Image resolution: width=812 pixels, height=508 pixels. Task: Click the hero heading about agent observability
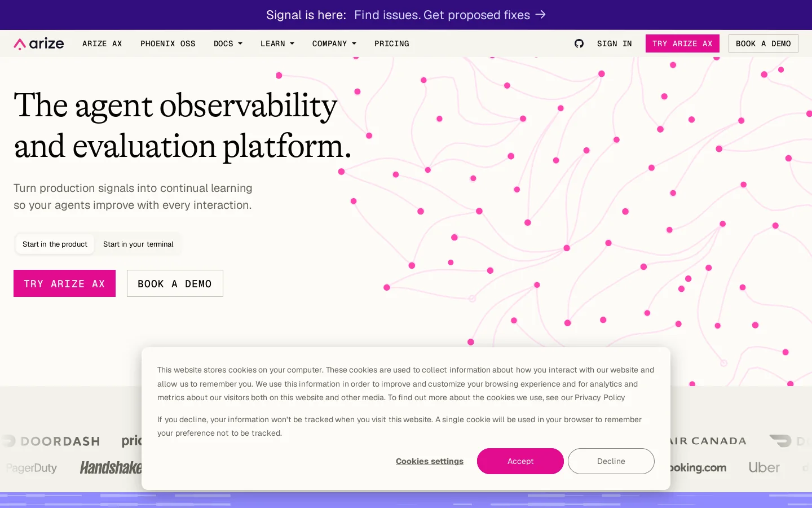(183, 125)
